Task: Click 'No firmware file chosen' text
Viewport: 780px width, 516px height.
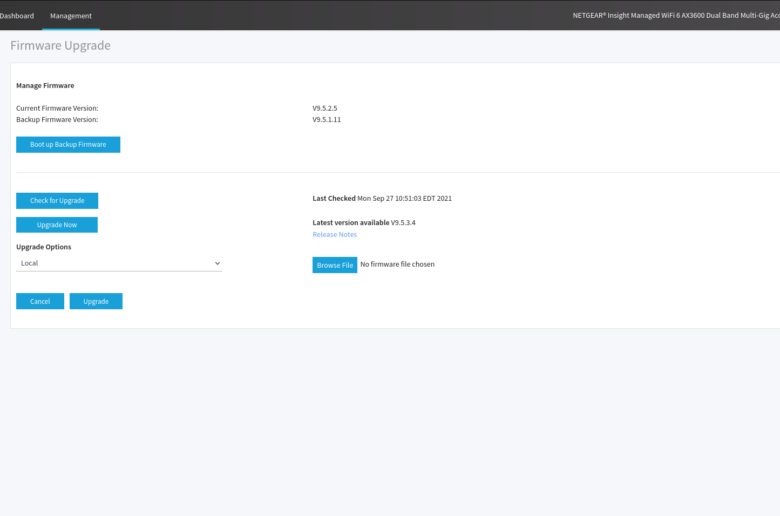Action: [x=397, y=264]
